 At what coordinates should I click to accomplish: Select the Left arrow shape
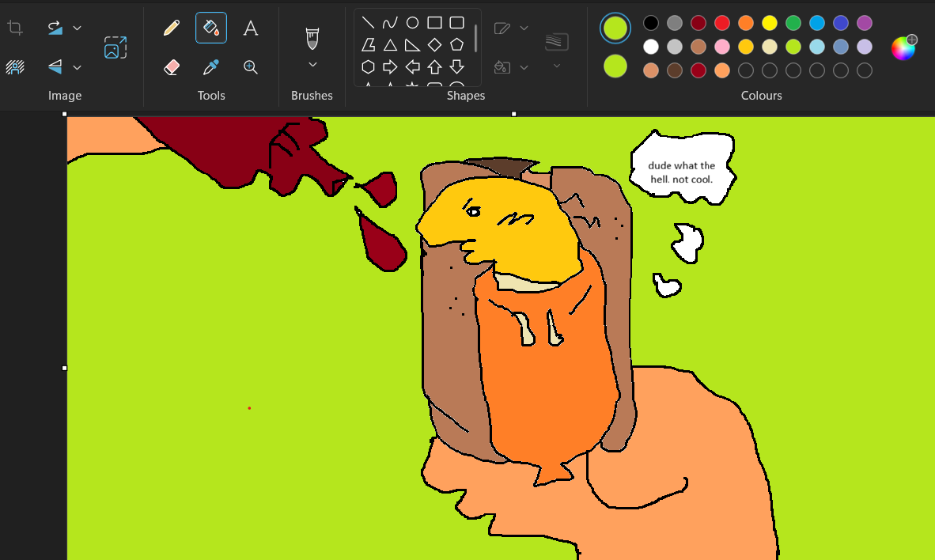pos(412,66)
